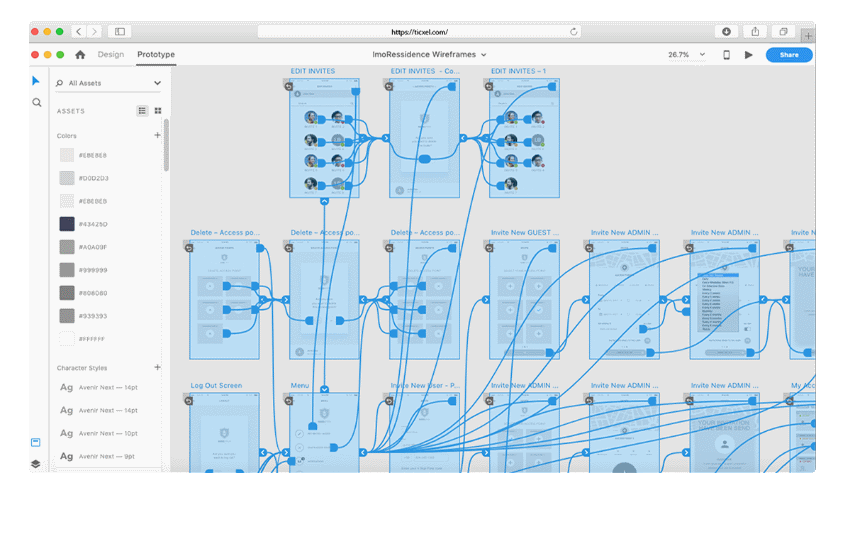Reload the page in browser
Viewport: 858px width, 535px height.
573,32
